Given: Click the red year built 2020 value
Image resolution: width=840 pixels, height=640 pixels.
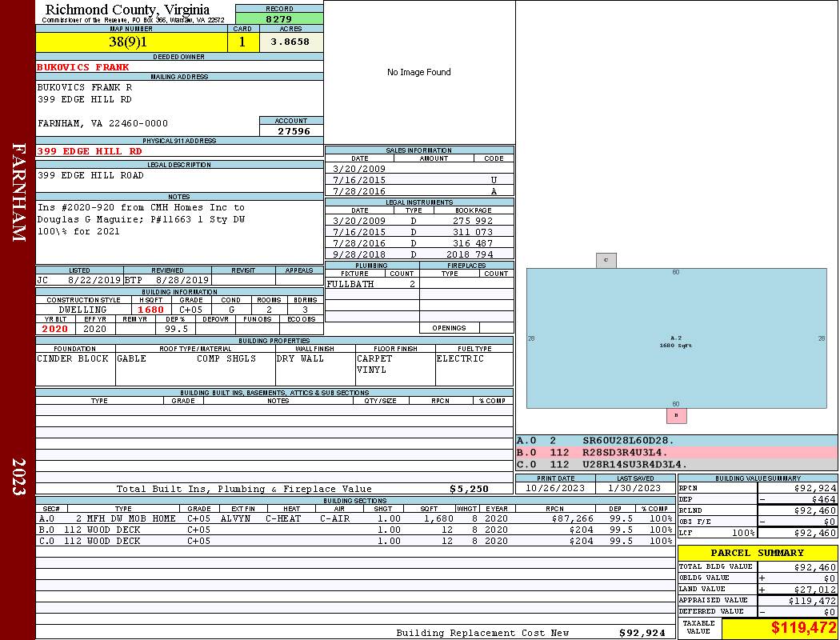Looking at the screenshot, I should [x=55, y=329].
